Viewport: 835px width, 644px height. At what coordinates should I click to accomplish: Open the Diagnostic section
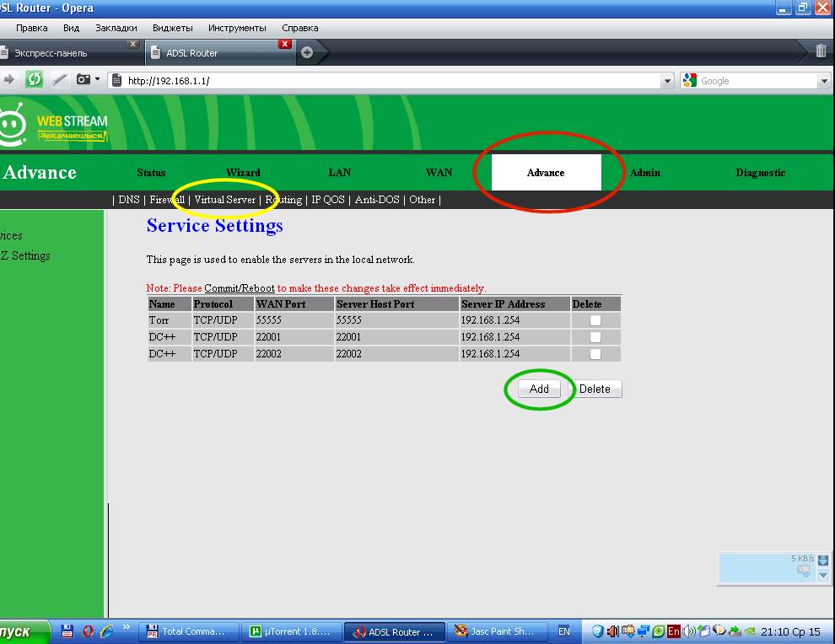[x=761, y=173]
